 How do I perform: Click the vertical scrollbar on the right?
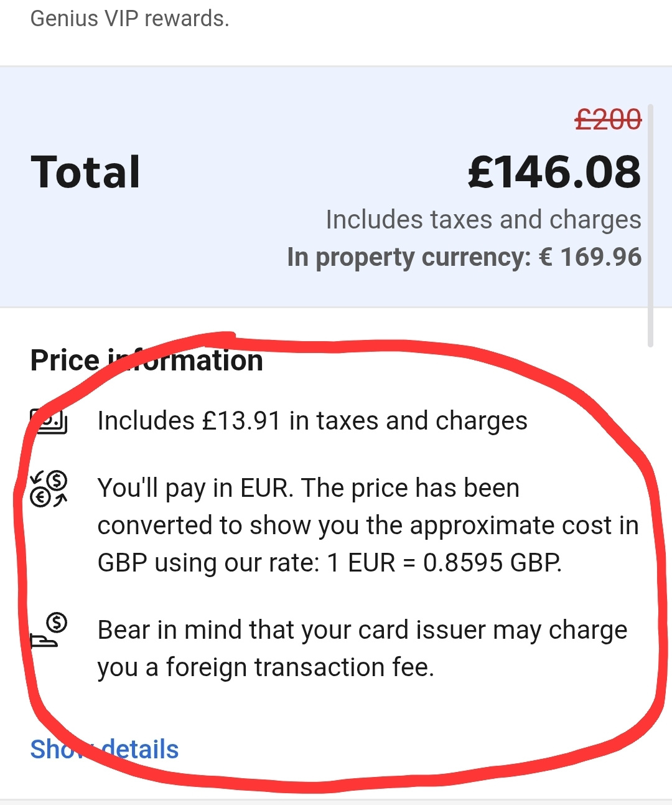point(650,225)
